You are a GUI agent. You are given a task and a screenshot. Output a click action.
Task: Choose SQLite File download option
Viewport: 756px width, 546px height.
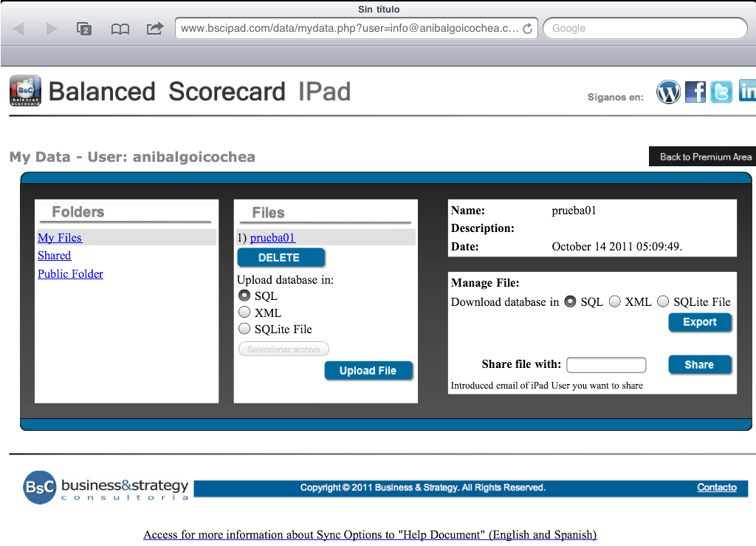663,301
